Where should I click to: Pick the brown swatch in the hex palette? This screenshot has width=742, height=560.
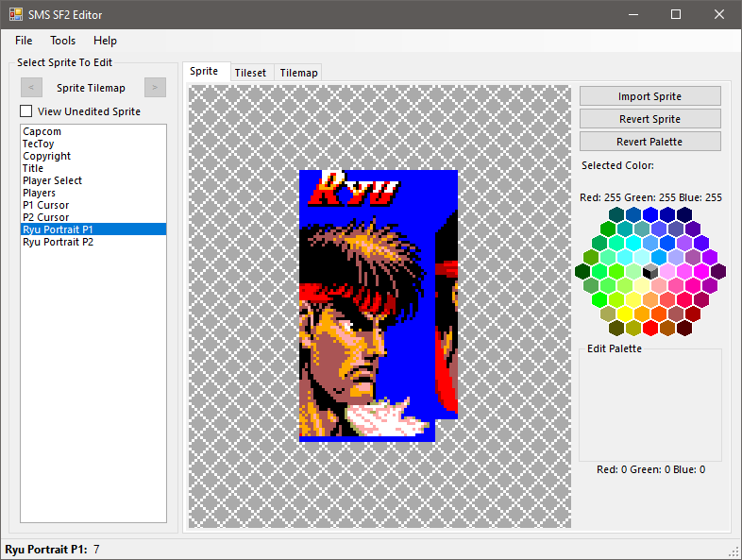[x=667, y=328]
